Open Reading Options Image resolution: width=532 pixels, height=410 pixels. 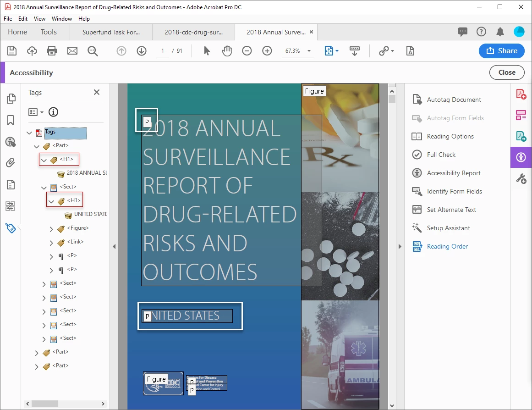(x=450, y=136)
